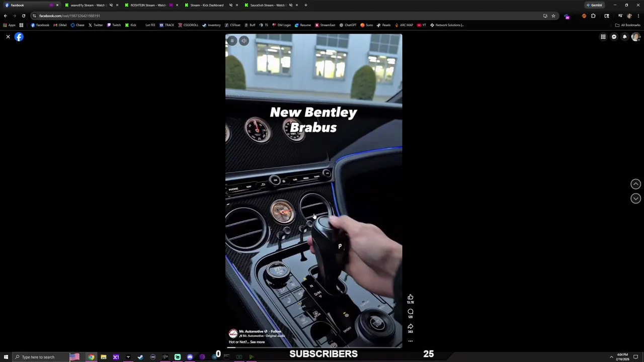Mute the reel audio with the speaker icon
644x362 pixels.
coord(244,41)
